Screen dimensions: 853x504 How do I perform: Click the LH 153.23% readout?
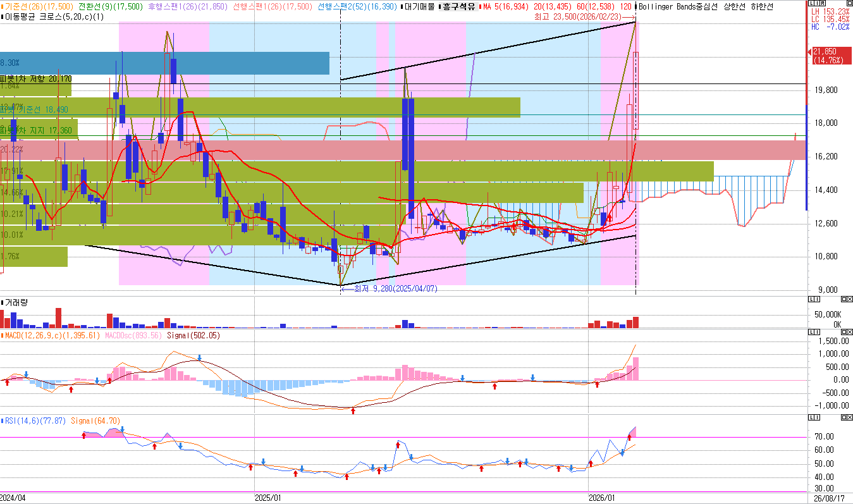tap(830, 11)
